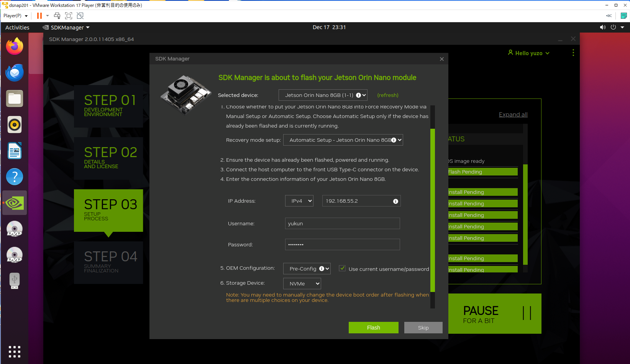The image size is (630, 364).
Task: Show applications grid in dock
Action: pyautogui.click(x=15, y=351)
